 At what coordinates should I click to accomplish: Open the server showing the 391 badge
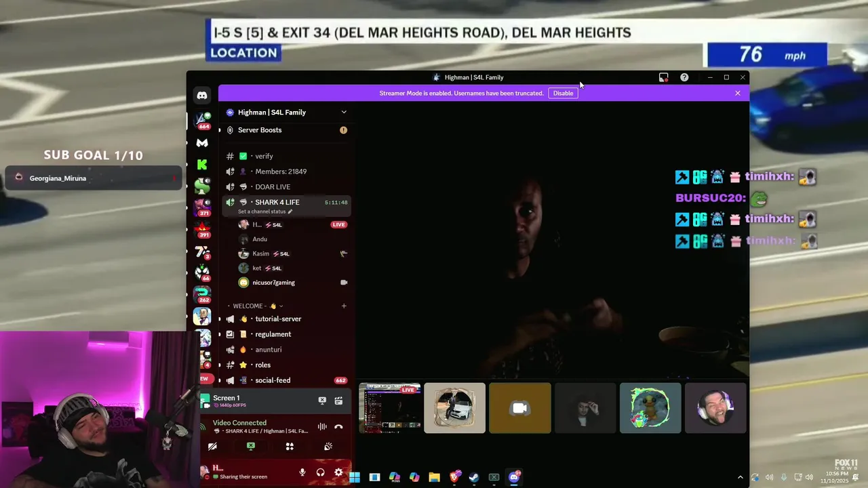(202, 230)
